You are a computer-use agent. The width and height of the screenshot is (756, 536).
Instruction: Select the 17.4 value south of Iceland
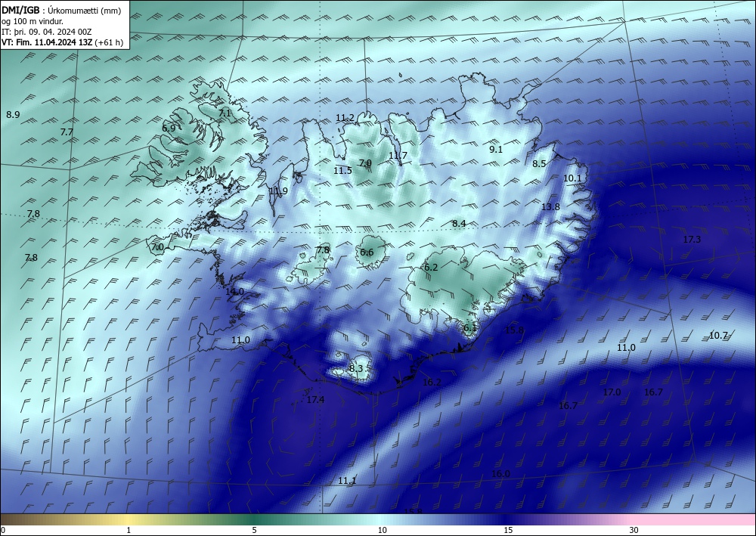pos(315,400)
